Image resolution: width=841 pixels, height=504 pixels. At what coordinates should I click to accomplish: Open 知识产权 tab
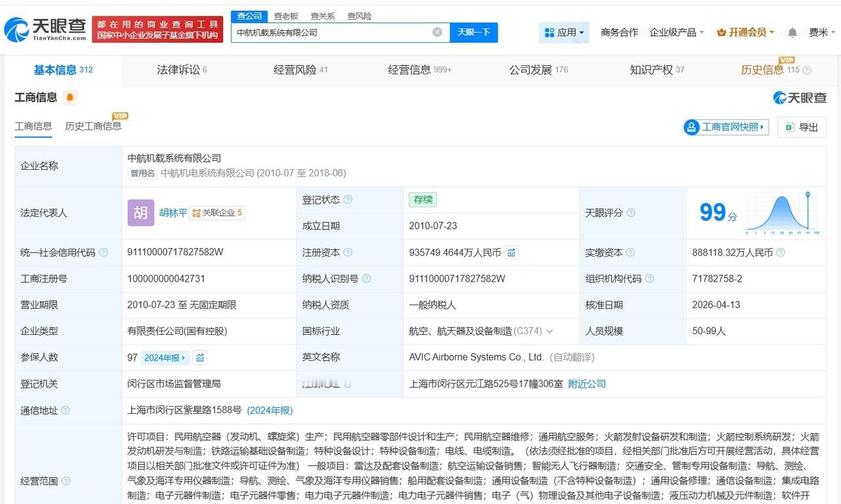click(657, 70)
